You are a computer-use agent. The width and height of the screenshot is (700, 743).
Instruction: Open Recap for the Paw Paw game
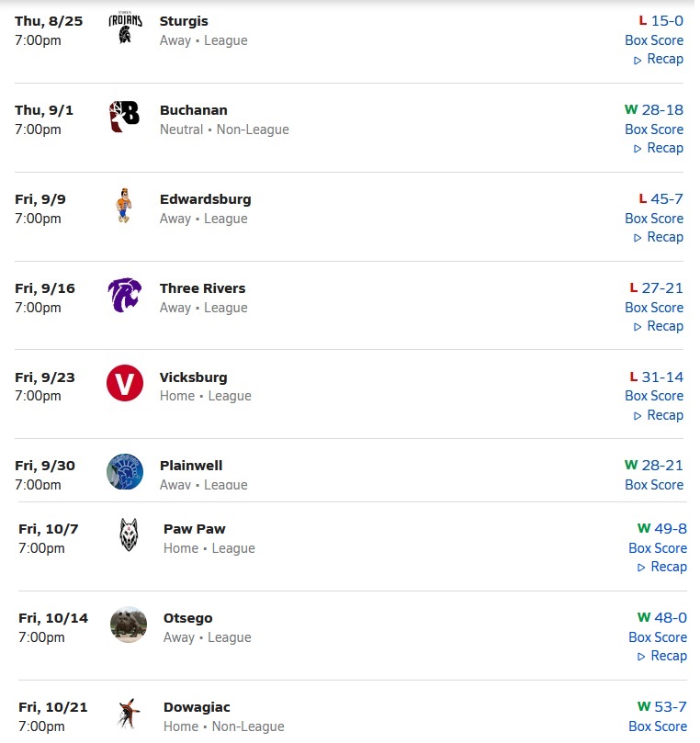point(662,567)
